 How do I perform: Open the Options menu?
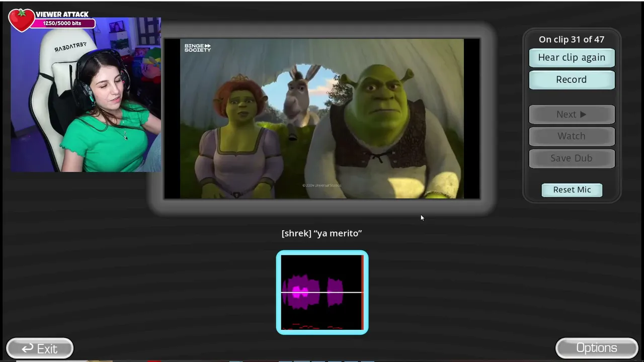pyautogui.click(x=597, y=348)
